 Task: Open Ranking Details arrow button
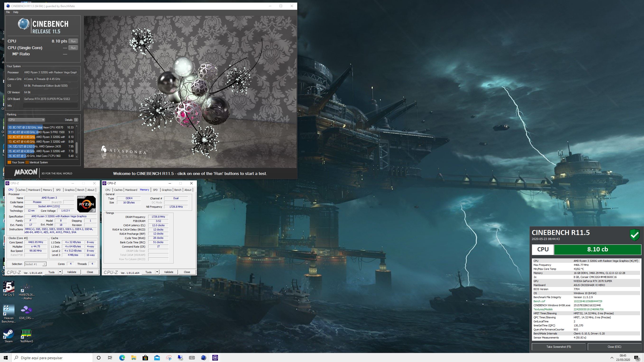pyautogui.click(x=76, y=120)
